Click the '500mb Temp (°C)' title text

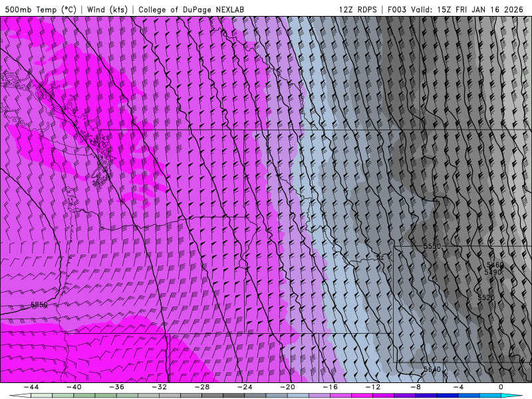(41, 9)
